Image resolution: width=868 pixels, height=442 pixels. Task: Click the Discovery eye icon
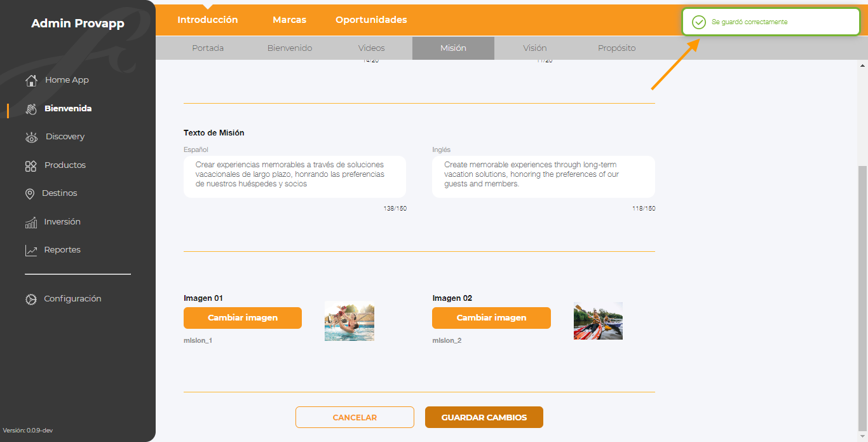31,137
